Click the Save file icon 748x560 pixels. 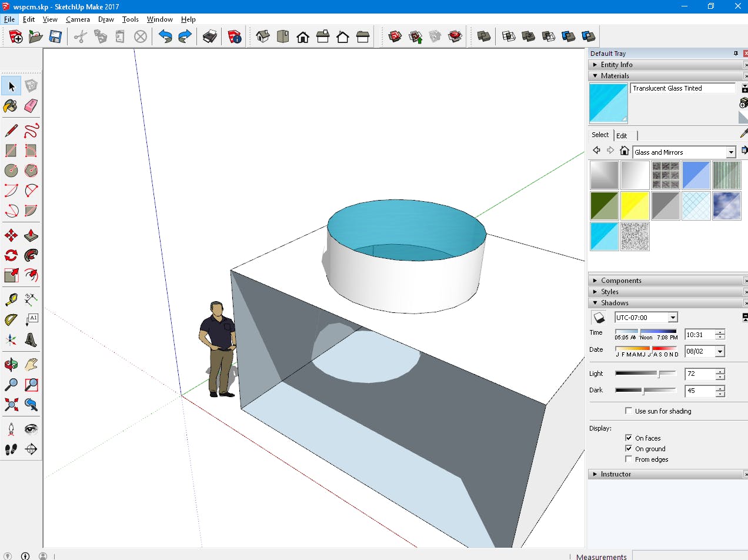click(x=55, y=37)
